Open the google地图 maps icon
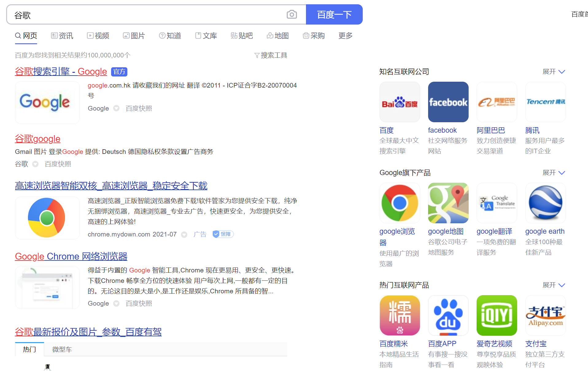588x371 pixels. (448, 203)
